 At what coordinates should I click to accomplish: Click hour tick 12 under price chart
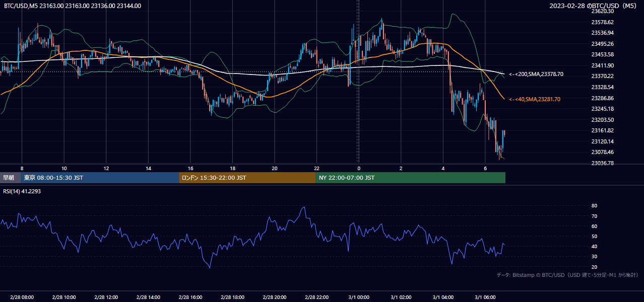[106, 168]
